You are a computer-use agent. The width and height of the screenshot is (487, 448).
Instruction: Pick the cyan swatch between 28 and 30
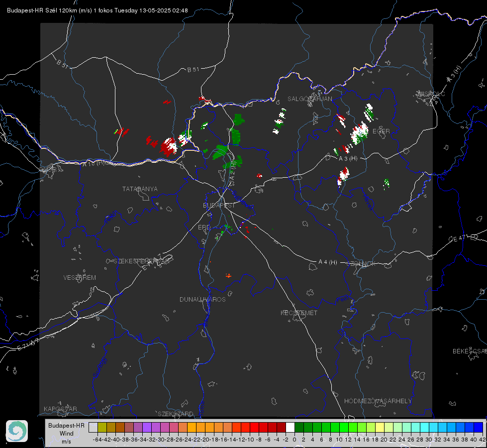pyautogui.click(x=425, y=427)
